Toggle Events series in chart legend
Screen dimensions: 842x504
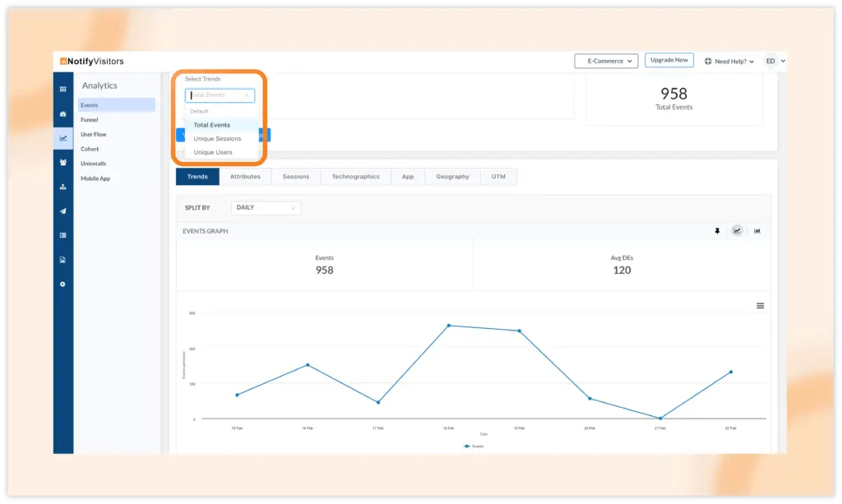tap(474, 446)
